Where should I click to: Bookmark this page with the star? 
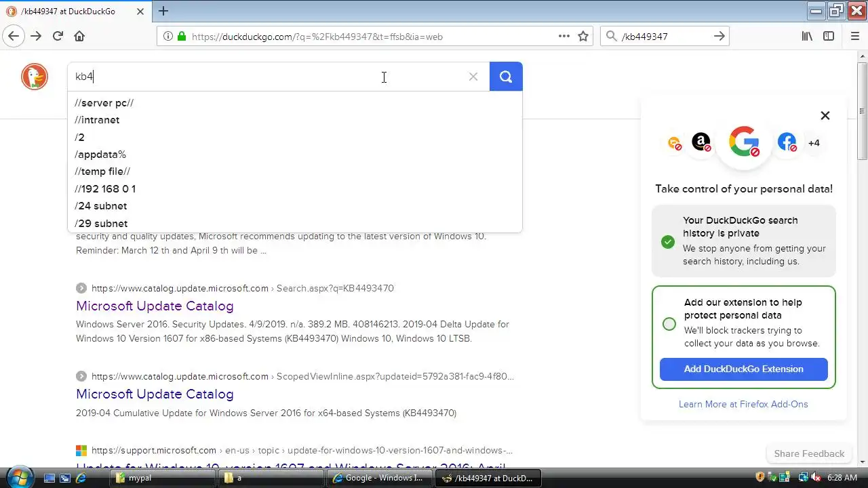tap(583, 37)
